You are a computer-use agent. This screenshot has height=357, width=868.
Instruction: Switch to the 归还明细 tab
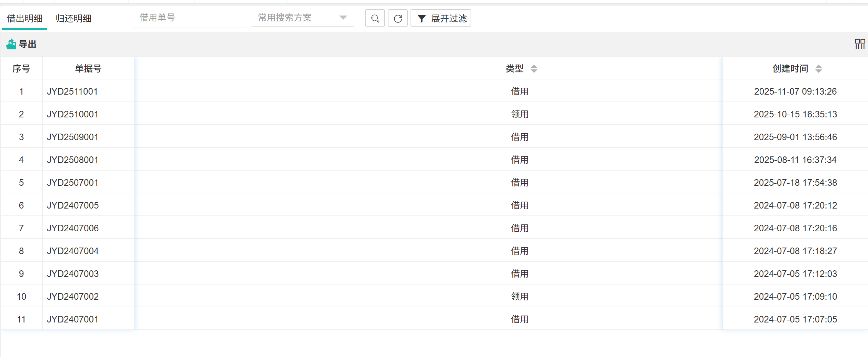73,18
